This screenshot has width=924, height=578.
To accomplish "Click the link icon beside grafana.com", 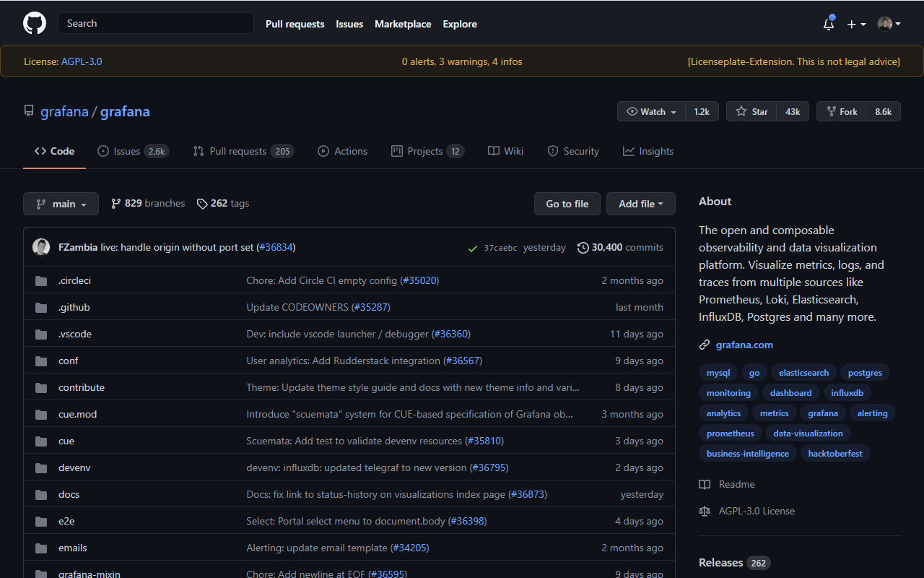I will click(705, 345).
